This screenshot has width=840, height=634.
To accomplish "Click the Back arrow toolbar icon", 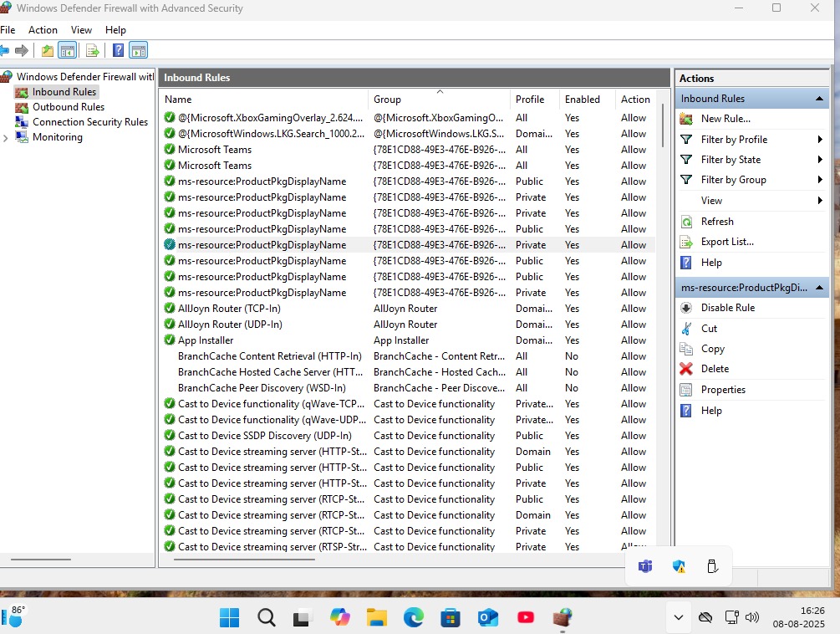I will coord(4,51).
